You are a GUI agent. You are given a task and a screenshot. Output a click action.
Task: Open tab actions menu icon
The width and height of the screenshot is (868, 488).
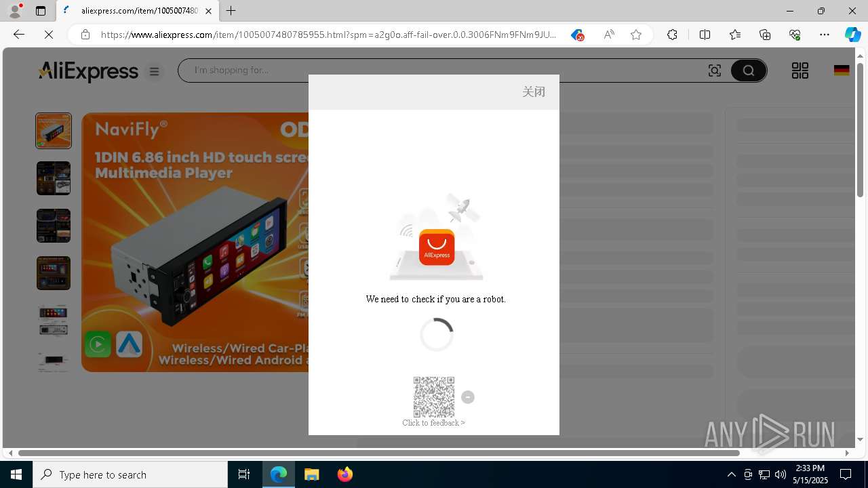[x=41, y=11]
